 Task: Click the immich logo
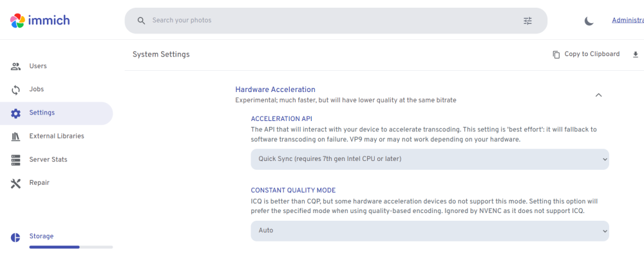click(x=40, y=21)
